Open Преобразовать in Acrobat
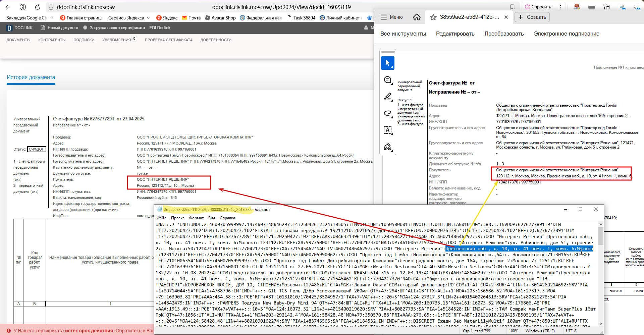The image size is (644, 335). 504,34
